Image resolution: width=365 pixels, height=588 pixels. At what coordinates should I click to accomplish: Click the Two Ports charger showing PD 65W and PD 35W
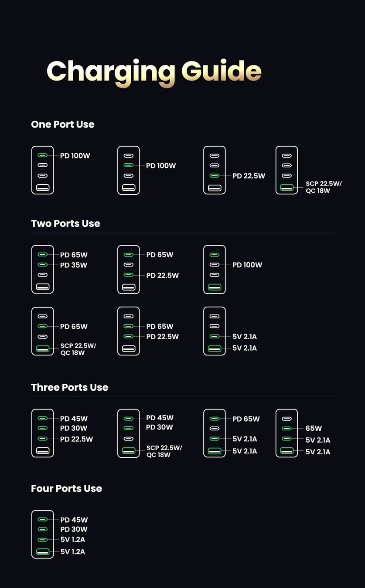(43, 270)
